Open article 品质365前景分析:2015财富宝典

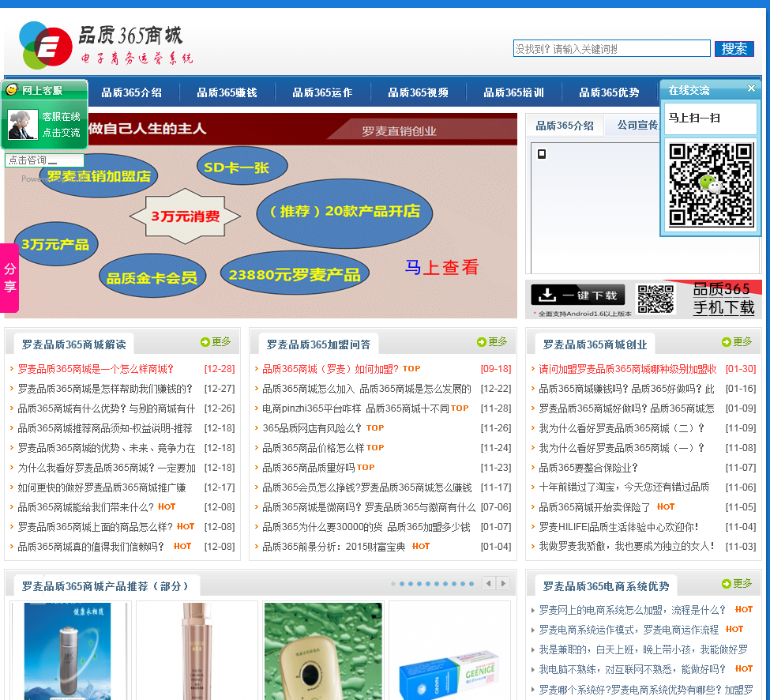[334, 546]
